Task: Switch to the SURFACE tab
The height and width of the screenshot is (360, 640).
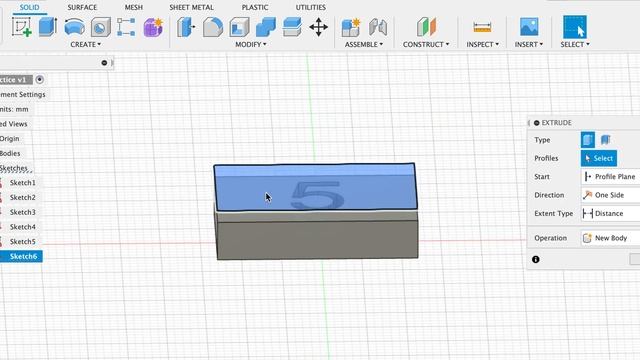Action: [82, 7]
